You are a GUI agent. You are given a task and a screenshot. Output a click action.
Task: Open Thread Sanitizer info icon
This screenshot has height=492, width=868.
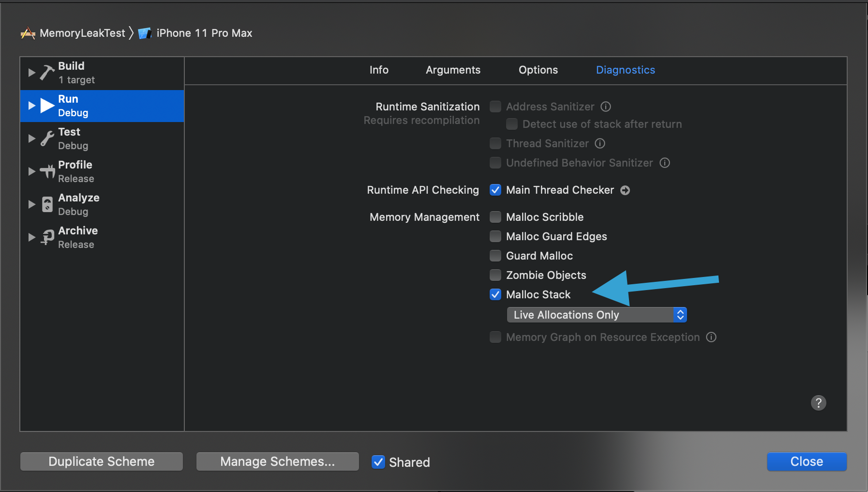pos(600,143)
